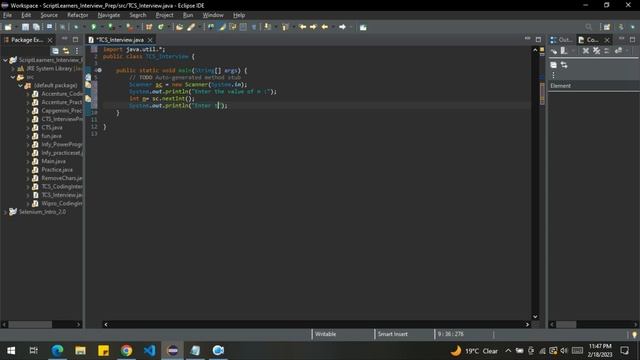Expand the Selenium_Intro_2.0 project node
640x360 pixels.
tap(5, 212)
